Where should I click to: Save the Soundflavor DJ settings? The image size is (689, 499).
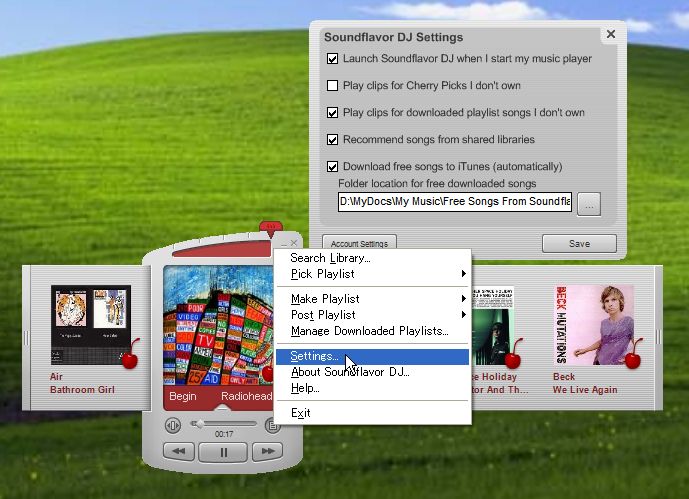point(579,243)
